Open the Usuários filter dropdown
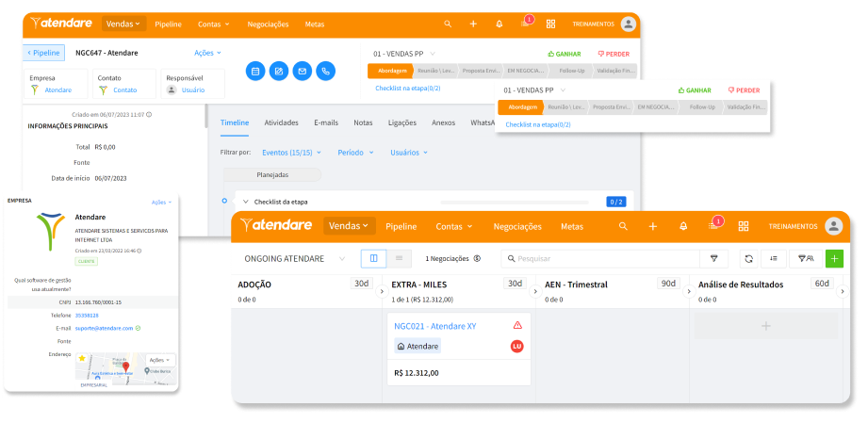Image resolution: width=868 pixels, height=423 pixels. coord(408,153)
